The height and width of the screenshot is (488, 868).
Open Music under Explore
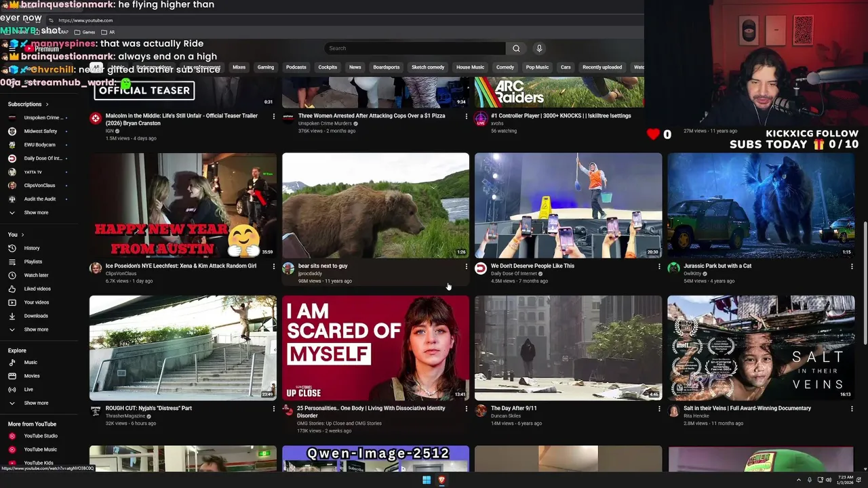[31, 363]
